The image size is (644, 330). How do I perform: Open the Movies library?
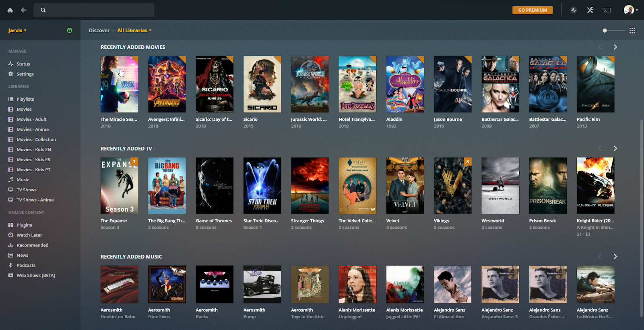coord(24,109)
